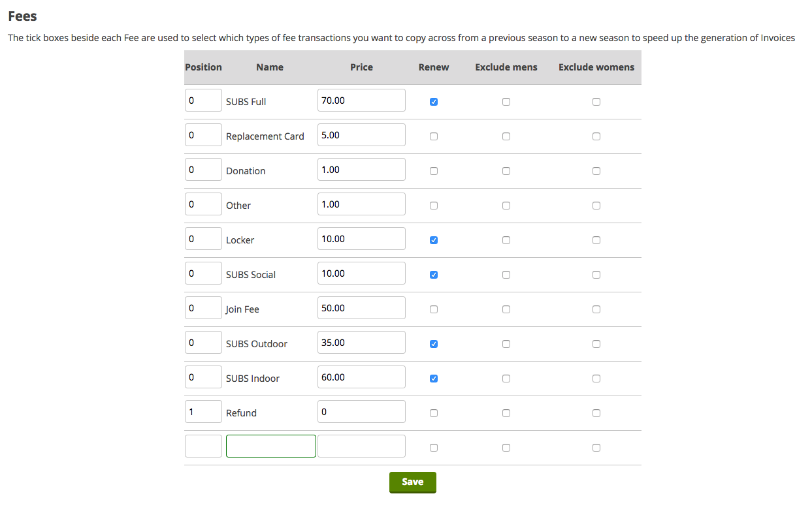This screenshot has width=812, height=513.
Task: Select the Join Fee price field
Action: [361, 307]
